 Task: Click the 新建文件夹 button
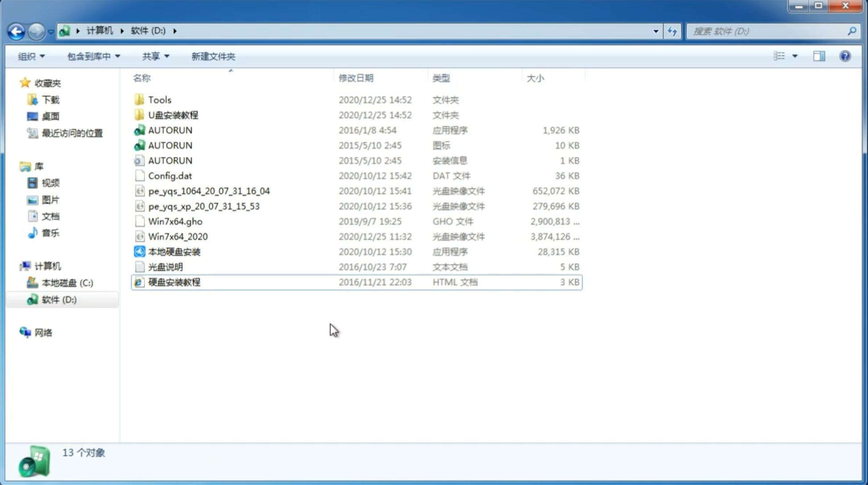214,56
